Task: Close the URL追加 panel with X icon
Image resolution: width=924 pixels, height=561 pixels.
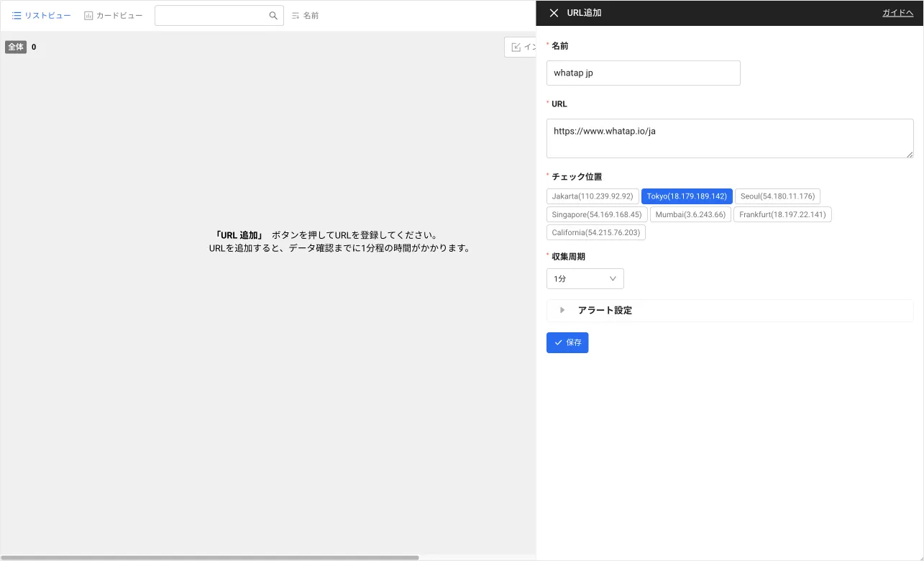Action: point(554,13)
